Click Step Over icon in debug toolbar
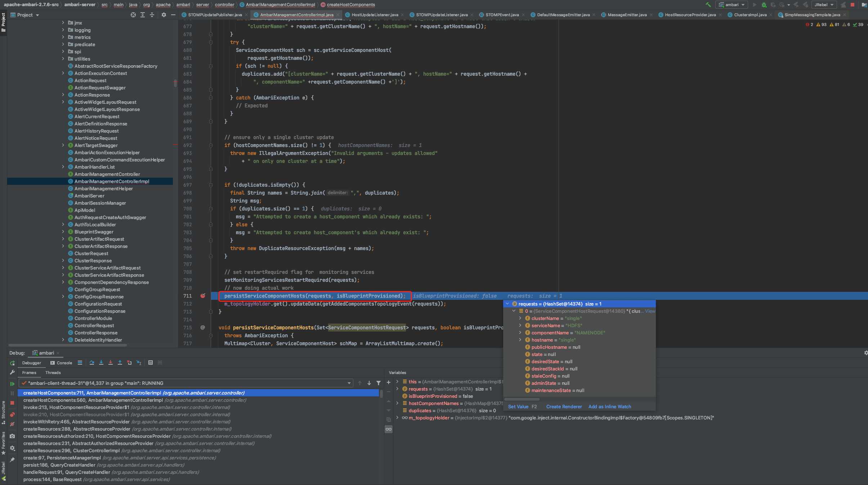 92,362
